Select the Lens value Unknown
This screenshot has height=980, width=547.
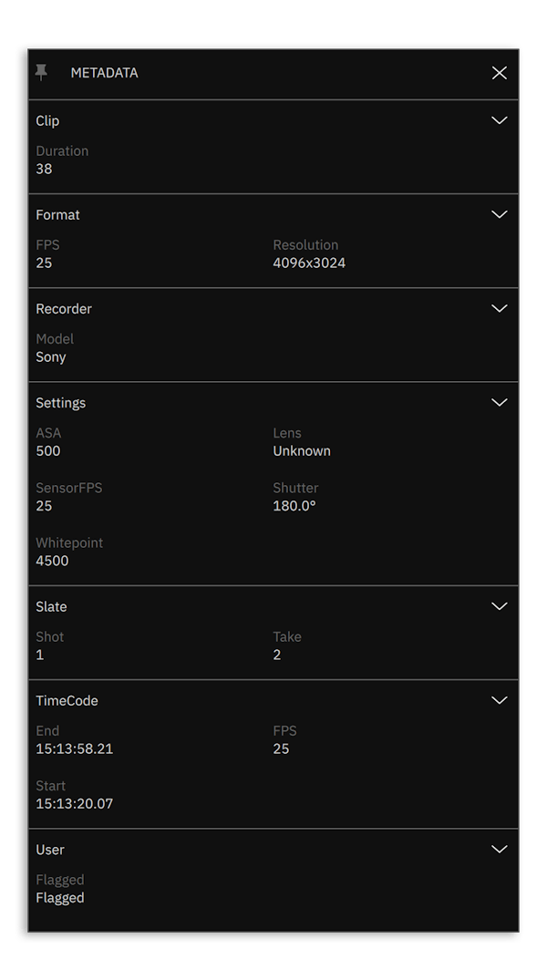tap(302, 451)
